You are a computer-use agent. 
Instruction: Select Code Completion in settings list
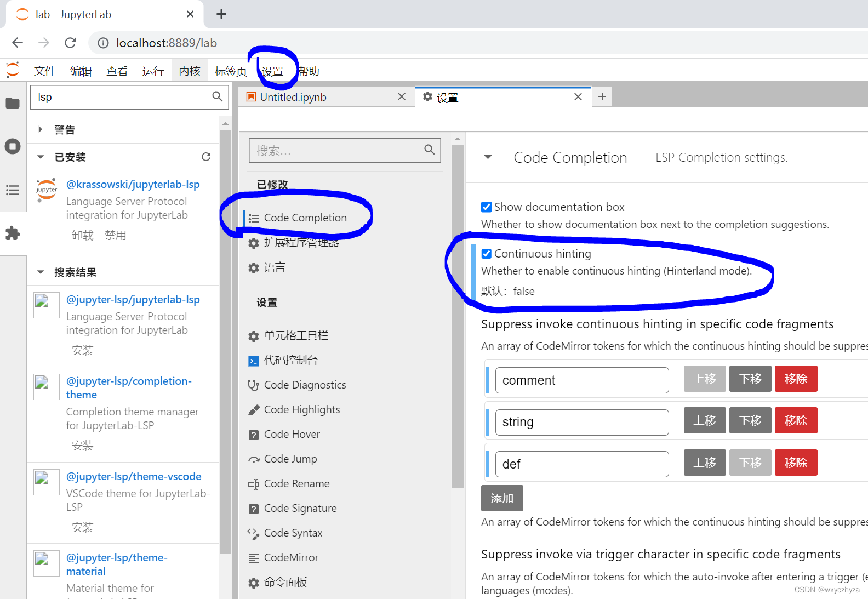click(305, 218)
